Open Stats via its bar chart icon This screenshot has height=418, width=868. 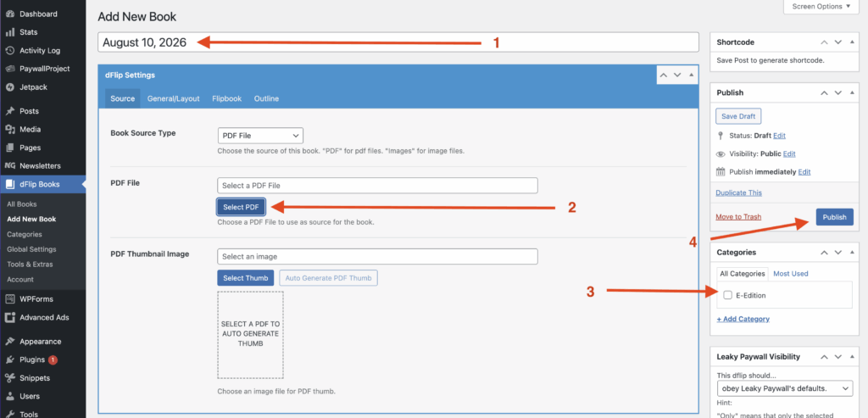[x=9, y=32]
